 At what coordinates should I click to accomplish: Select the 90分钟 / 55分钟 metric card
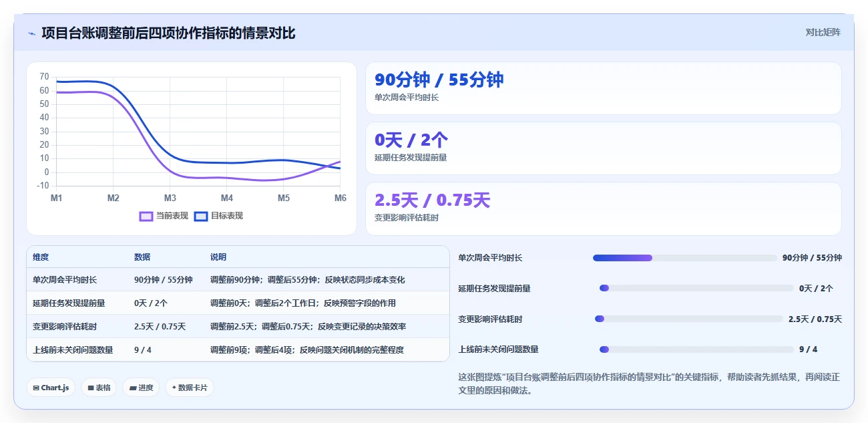pos(604,88)
